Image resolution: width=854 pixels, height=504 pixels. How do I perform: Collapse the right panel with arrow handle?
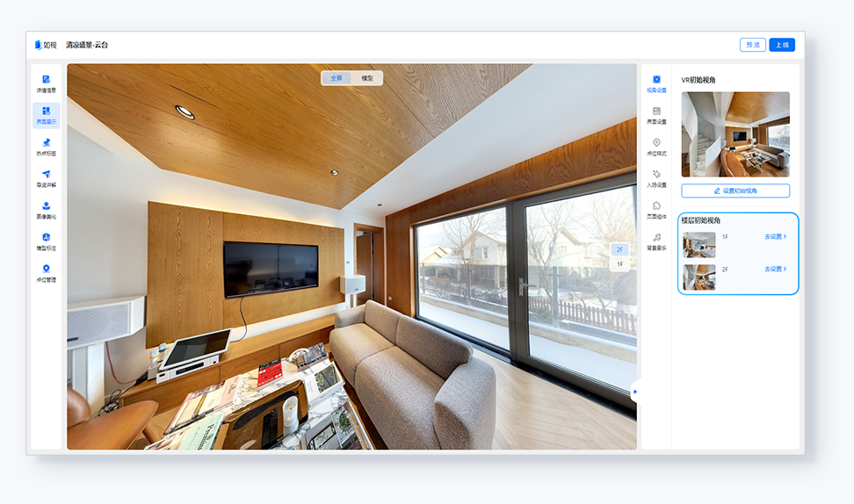pyautogui.click(x=634, y=392)
